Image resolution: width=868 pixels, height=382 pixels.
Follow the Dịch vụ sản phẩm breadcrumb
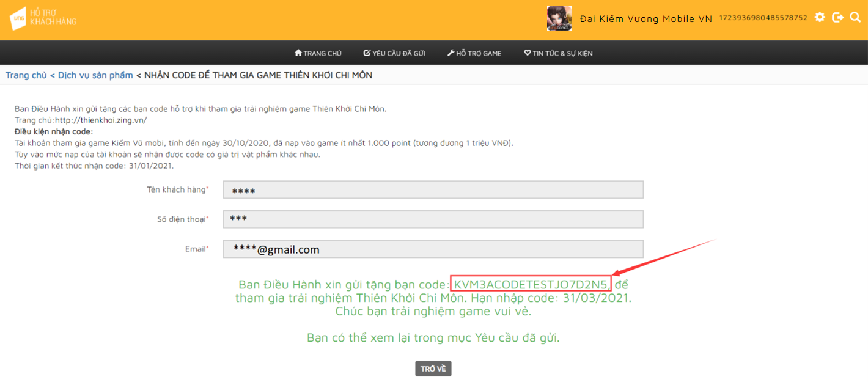[x=95, y=75]
